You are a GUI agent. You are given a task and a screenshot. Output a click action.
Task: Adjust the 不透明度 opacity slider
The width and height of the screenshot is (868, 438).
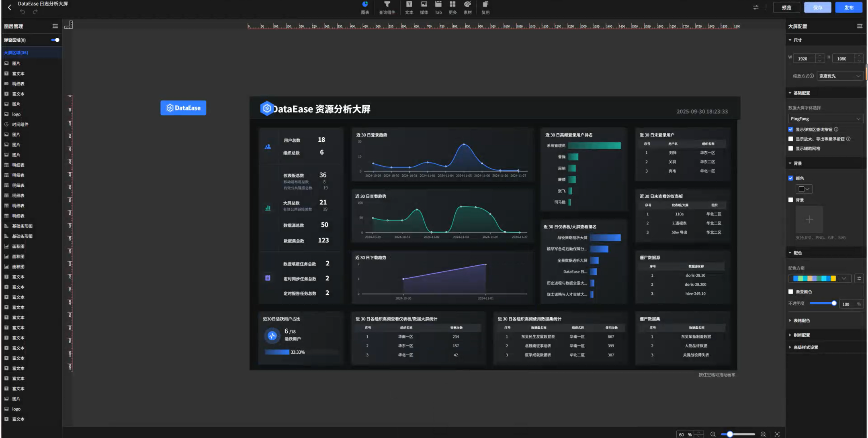pyautogui.click(x=834, y=304)
